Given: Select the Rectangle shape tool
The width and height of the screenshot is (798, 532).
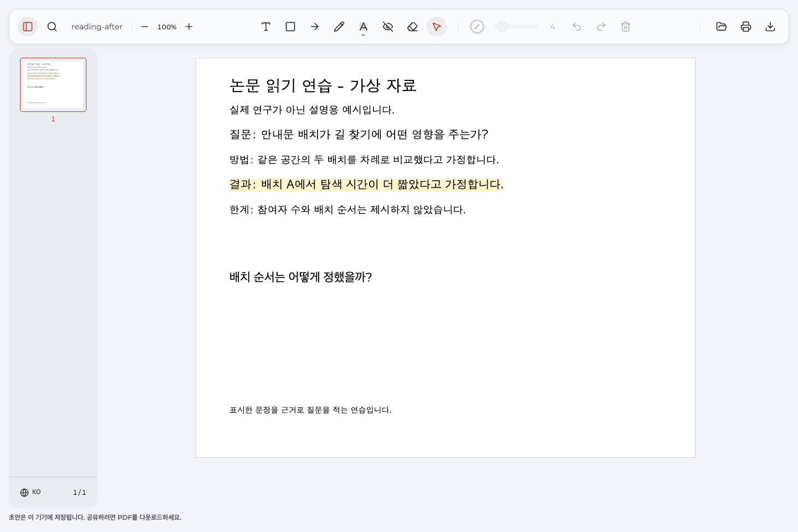Looking at the screenshot, I should [290, 27].
